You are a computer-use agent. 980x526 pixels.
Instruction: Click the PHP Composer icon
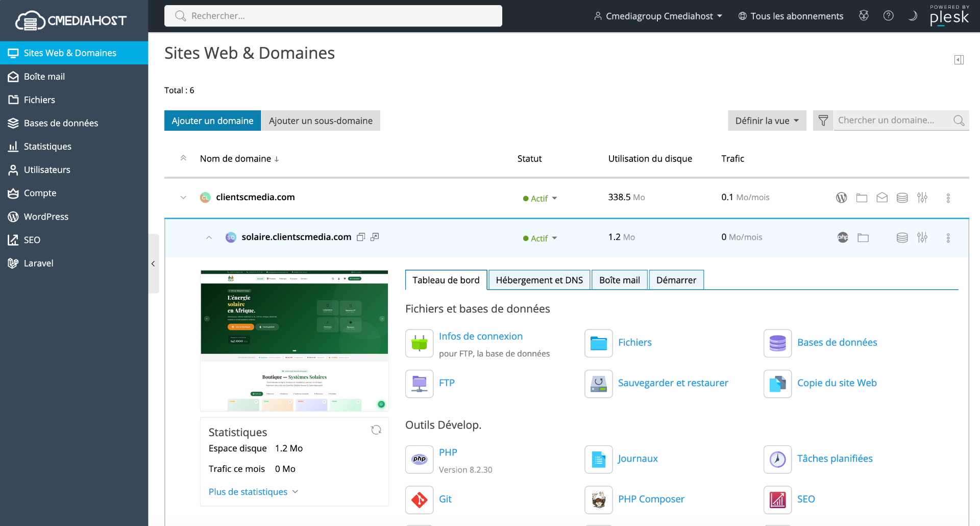[x=599, y=500]
